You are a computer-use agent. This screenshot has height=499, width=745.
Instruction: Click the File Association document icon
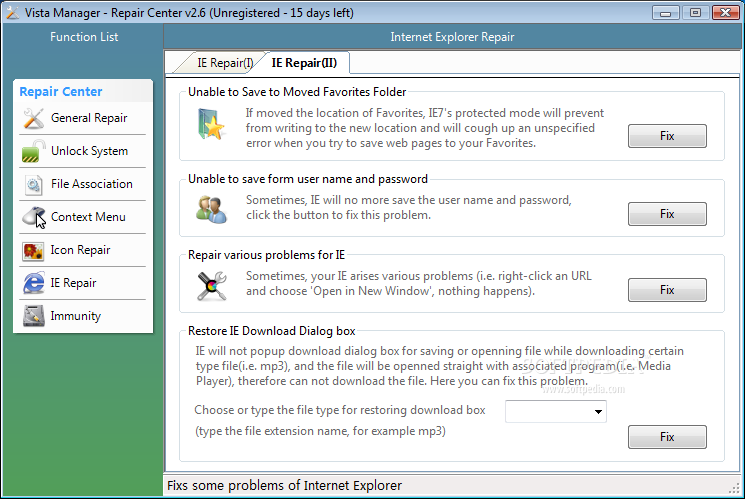click(33, 184)
